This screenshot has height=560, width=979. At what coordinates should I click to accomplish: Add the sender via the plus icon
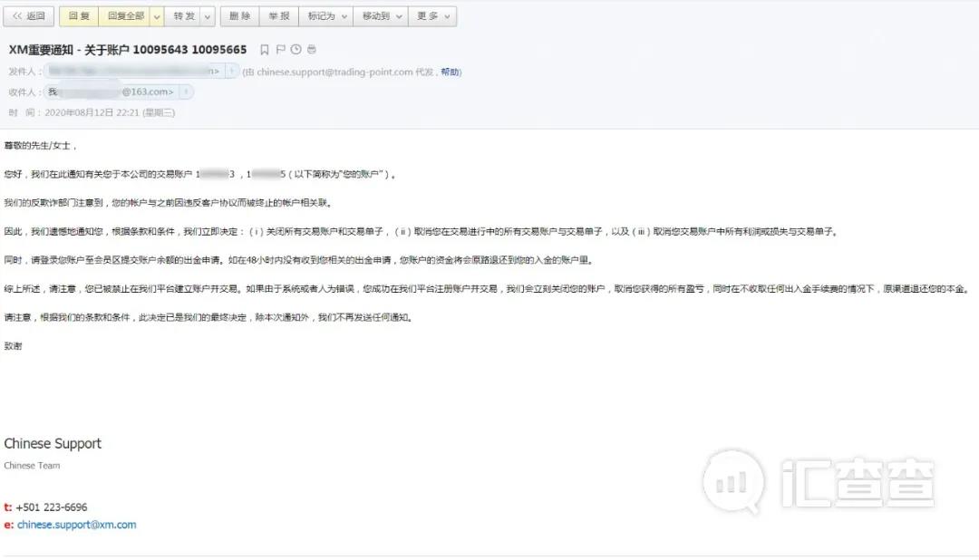[231, 72]
